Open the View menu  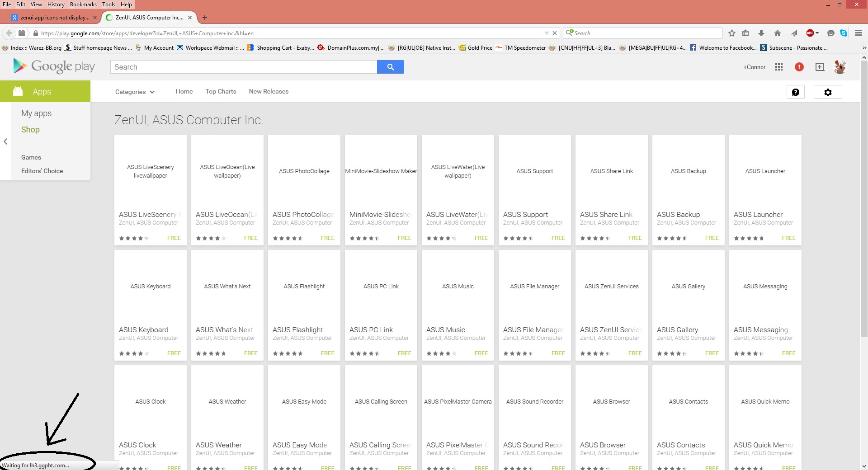coord(36,5)
